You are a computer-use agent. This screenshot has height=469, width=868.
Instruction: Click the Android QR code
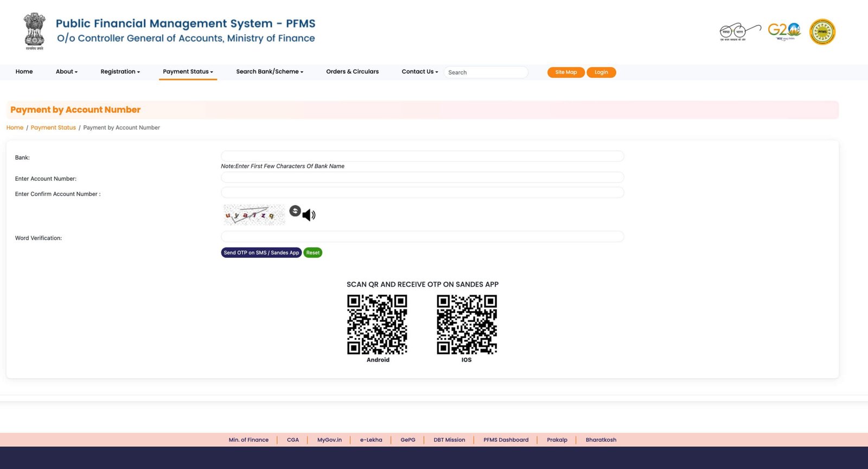pos(377,325)
